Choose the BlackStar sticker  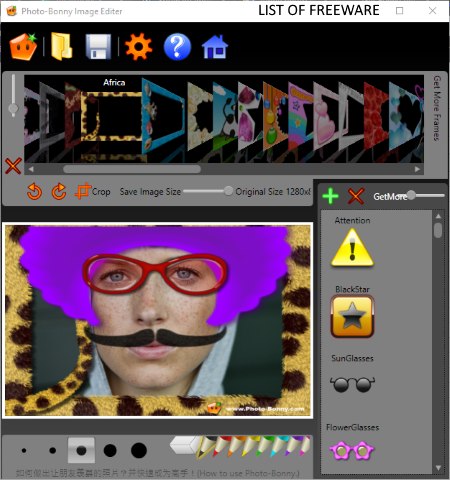point(352,317)
